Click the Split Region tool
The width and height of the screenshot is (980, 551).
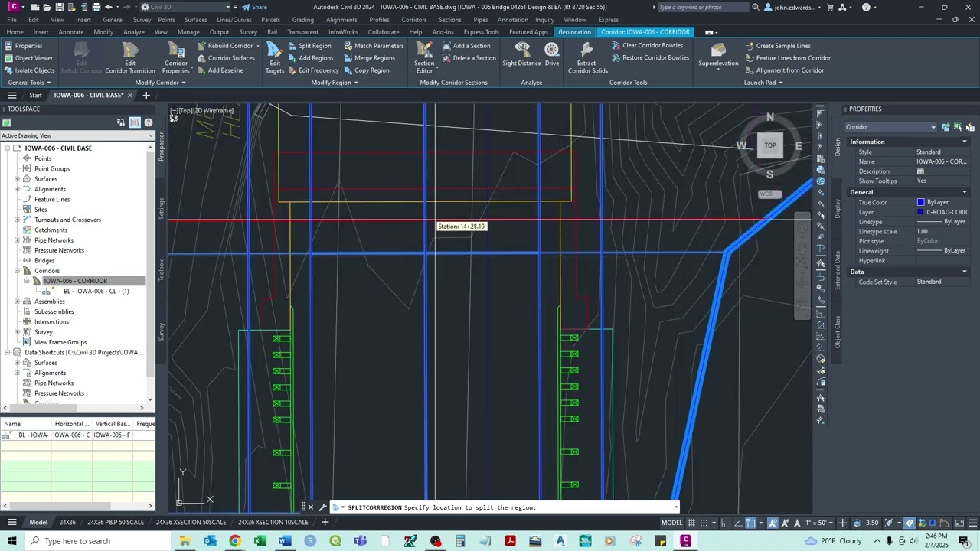(310, 46)
